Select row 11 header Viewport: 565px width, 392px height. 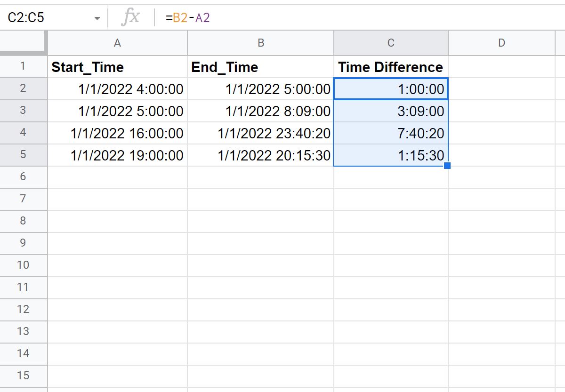pyautogui.click(x=24, y=288)
